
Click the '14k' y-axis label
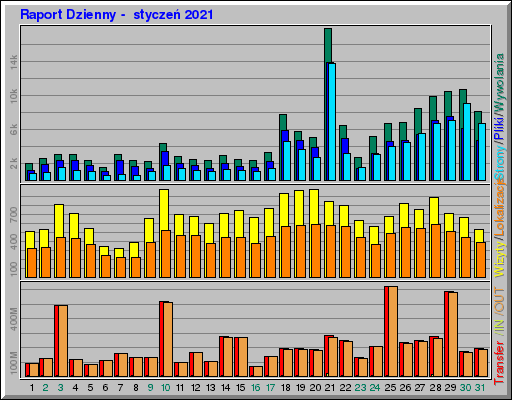pyautogui.click(x=13, y=62)
